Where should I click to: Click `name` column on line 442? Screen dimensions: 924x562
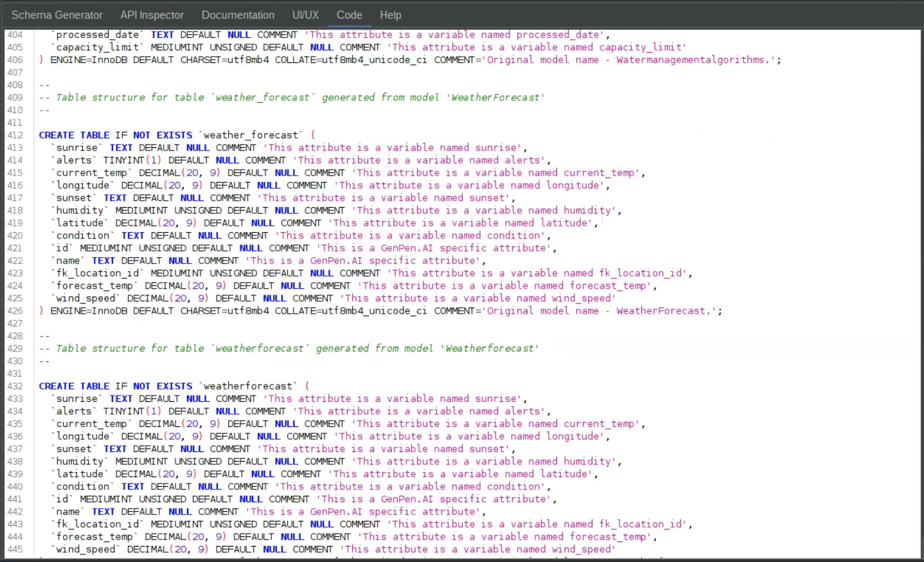tap(68, 511)
